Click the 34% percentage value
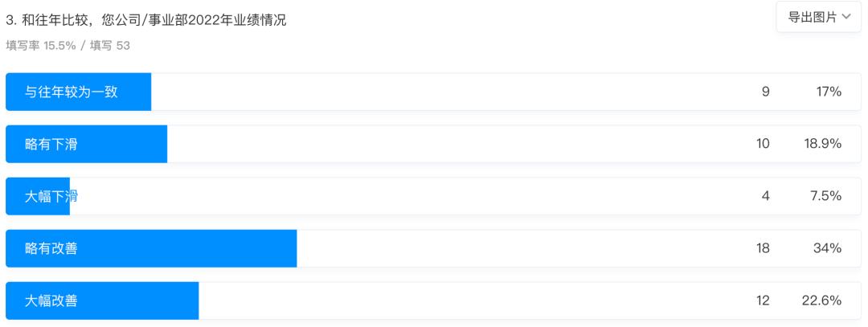Viewport: 868px width, 327px height. click(x=829, y=248)
